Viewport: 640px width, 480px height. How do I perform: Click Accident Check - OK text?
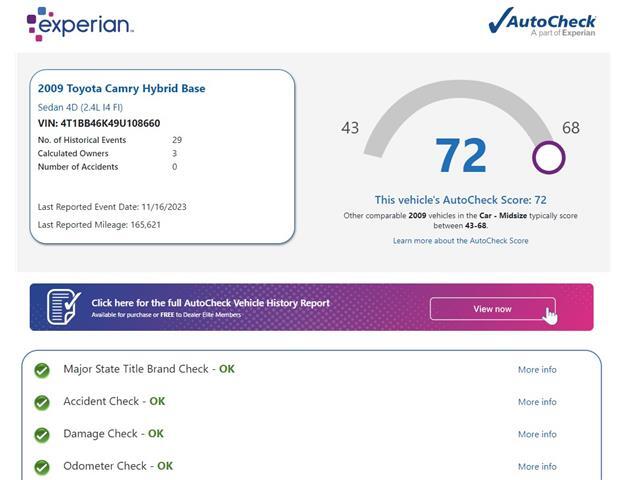click(x=114, y=401)
